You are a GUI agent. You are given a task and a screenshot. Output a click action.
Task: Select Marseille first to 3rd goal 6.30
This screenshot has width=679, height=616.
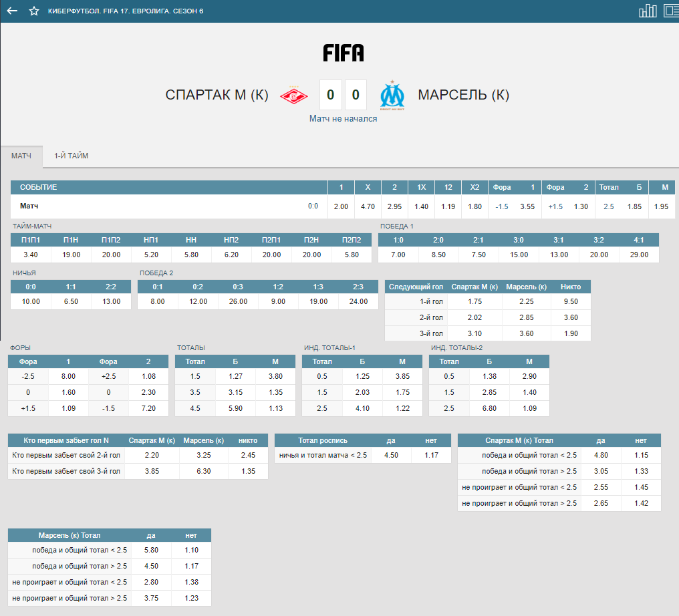click(x=204, y=471)
